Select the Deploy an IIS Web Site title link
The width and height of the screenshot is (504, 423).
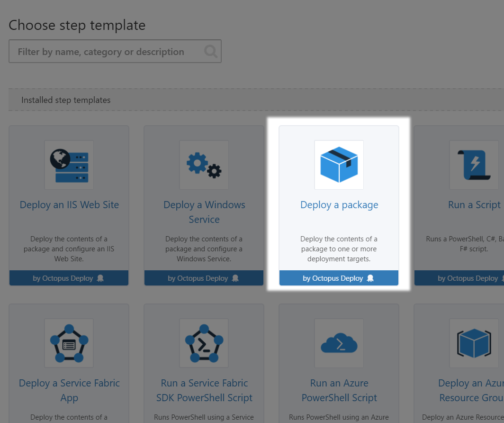pyautogui.click(x=69, y=204)
